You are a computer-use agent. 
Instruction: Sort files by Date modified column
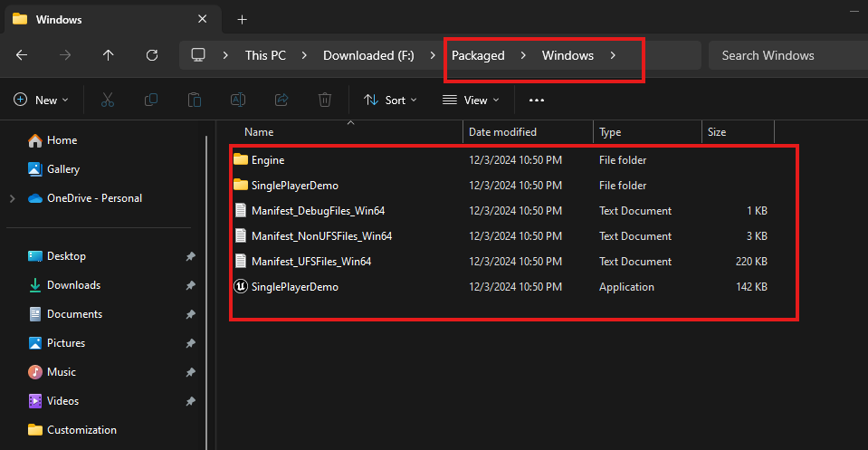pos(502,132)
